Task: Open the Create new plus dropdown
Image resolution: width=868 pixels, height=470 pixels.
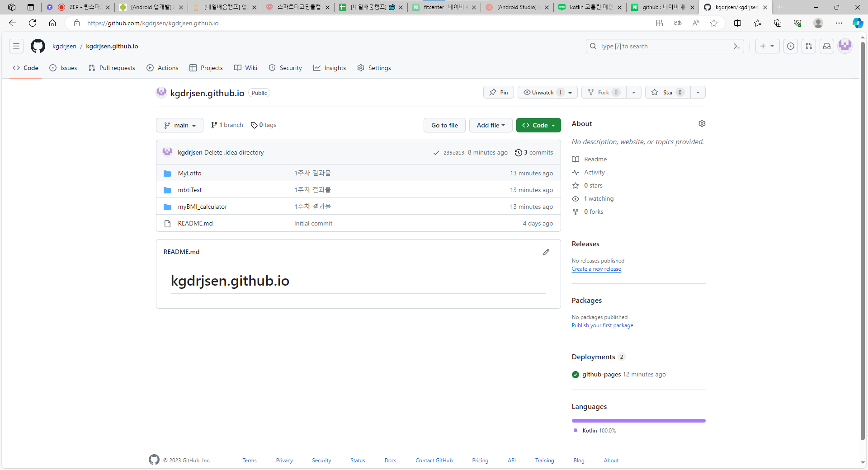Action: (767, 46)
